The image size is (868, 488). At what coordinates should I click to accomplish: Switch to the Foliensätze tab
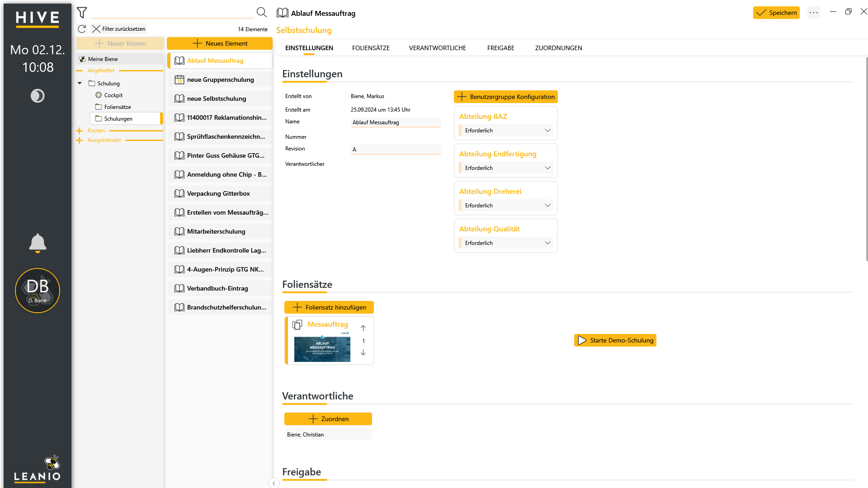coord(371,48)
